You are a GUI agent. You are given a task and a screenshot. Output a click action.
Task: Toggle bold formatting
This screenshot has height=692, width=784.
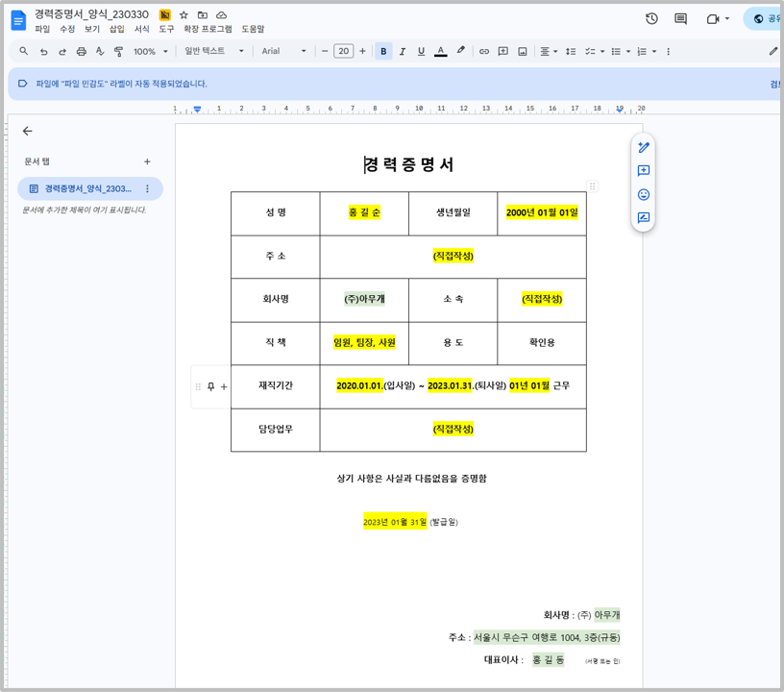[383, 51]
